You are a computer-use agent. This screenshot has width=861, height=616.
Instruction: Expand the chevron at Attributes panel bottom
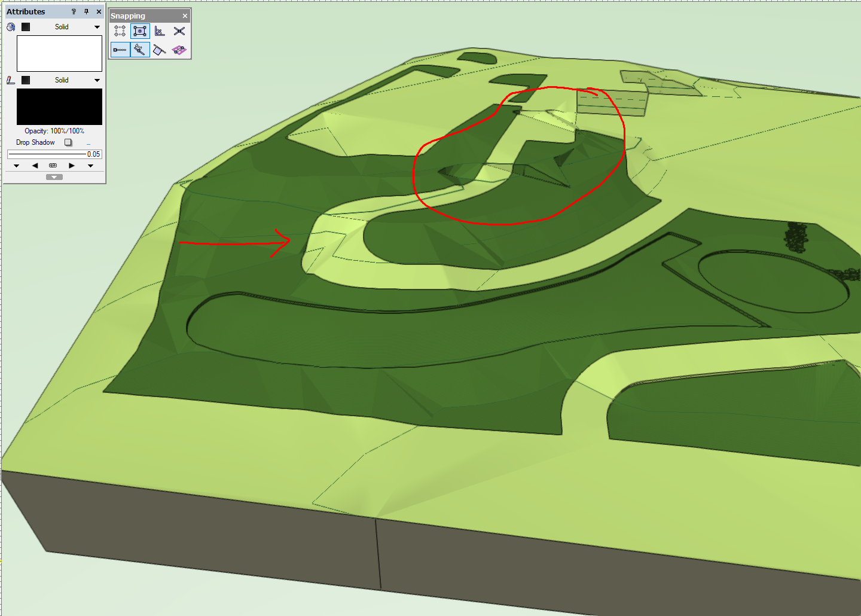pos(54,176)
